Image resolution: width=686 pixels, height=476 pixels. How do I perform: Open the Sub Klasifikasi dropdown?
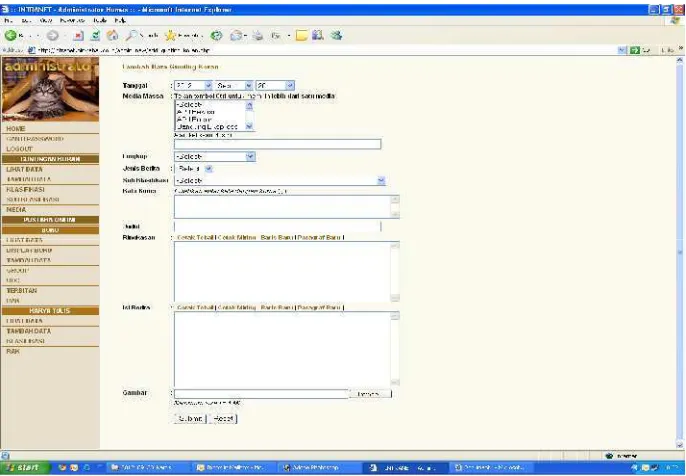click(280, 180)
